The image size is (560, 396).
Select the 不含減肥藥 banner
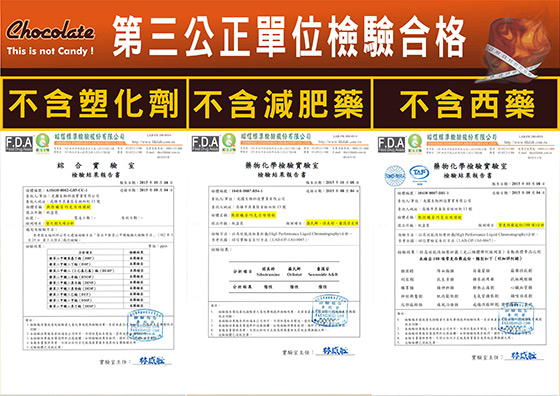click(x=279, y=104)
